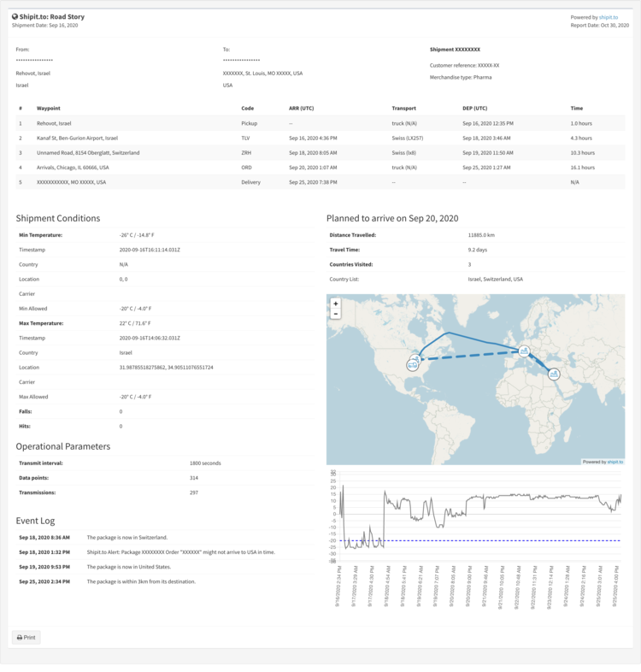Select the Ben-Gurion Airport waypoint row
The image size is (641, 672).
pos(320,138)
